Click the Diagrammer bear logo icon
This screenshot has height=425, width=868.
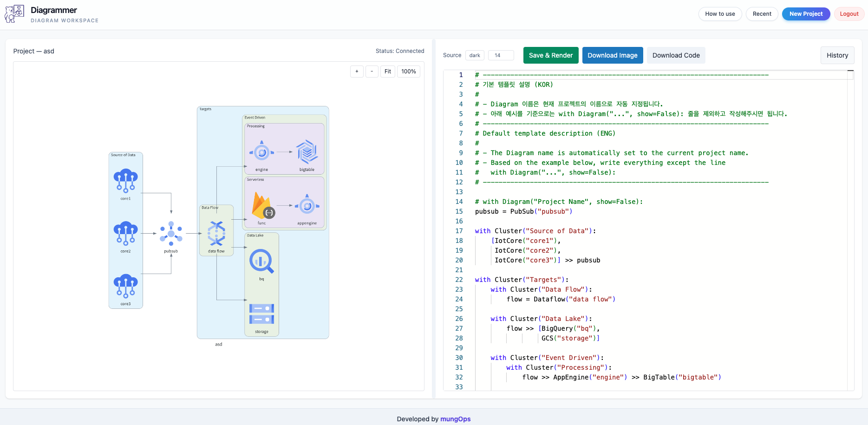pyautogui.click(x=14, y=14)
